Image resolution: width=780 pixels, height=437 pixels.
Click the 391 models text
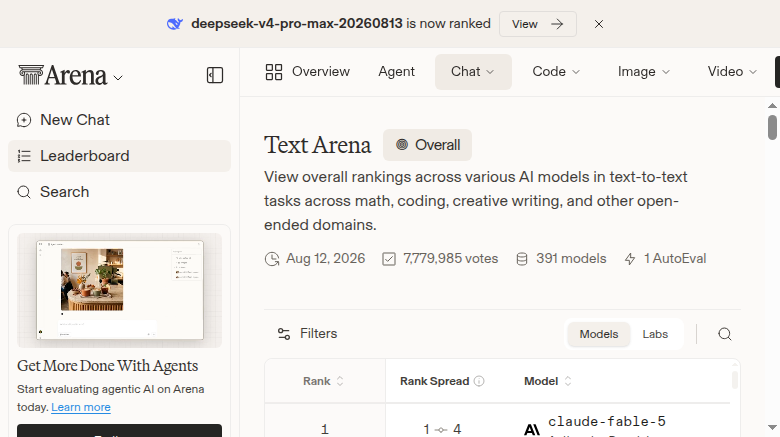571,259
